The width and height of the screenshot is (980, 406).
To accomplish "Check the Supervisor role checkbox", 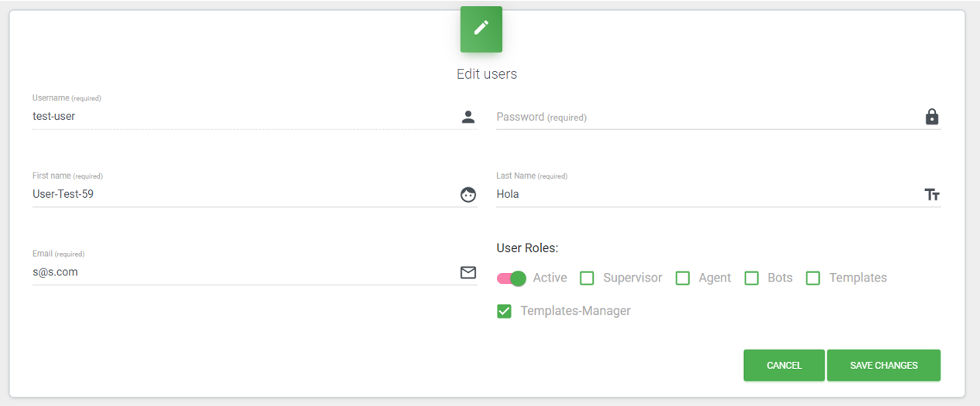I will tap(588, 278).
